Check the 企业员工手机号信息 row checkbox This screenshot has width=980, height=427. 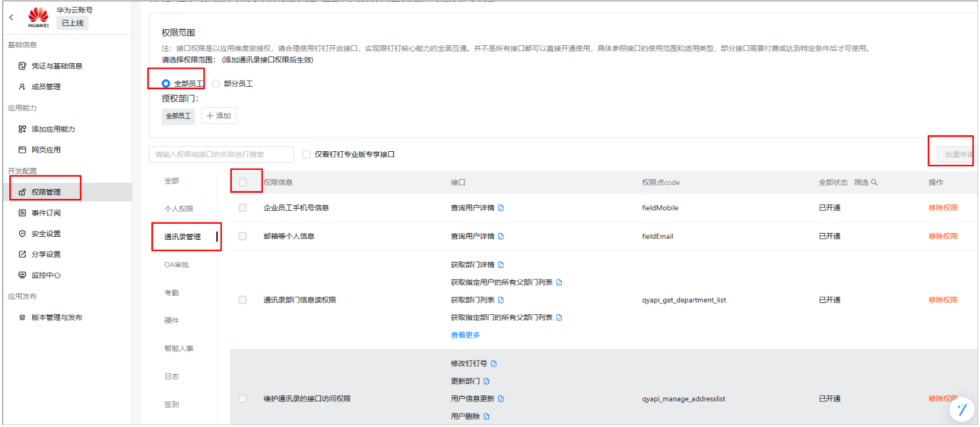click(x=242, y=208)
